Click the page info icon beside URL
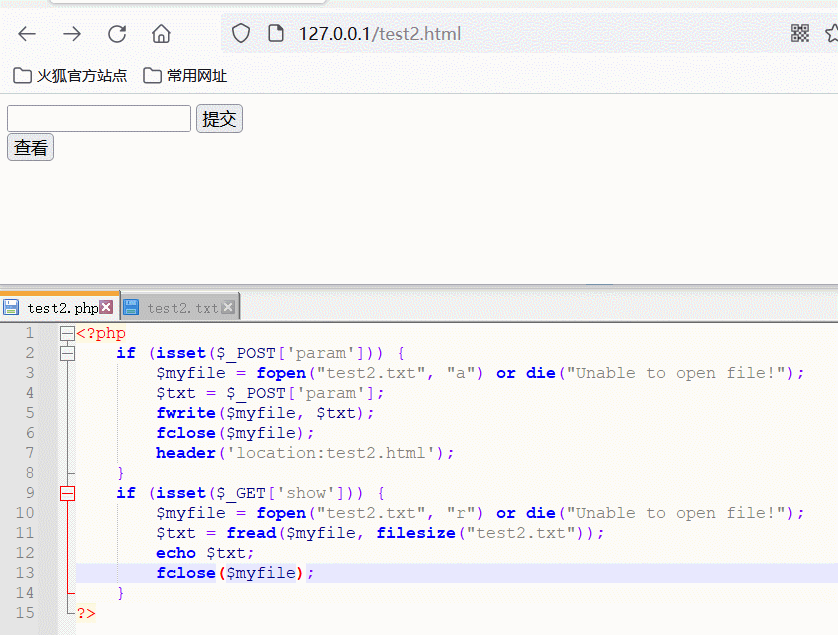 (276, 34)
